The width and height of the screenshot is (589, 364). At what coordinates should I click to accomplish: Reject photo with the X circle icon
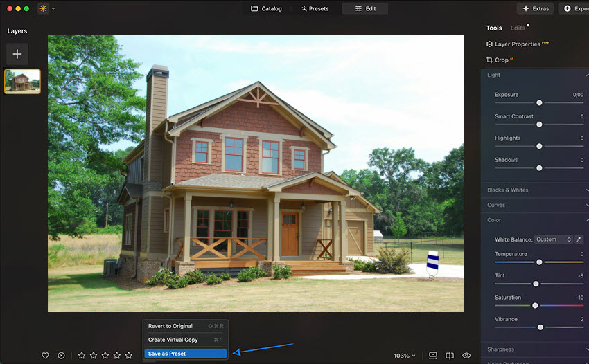pyautogui.click(x=61, y=356)
